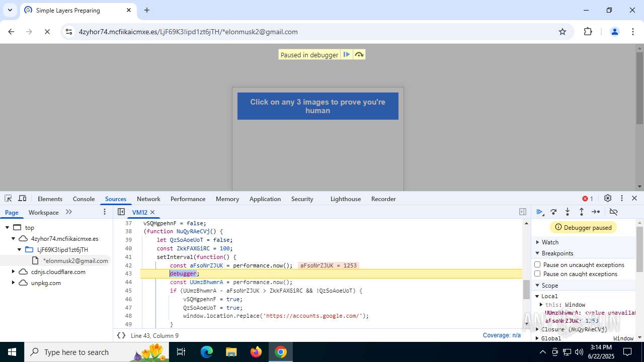Switch to the Network tab
This screenshot has width=644, height=362.
click(148, 199)
